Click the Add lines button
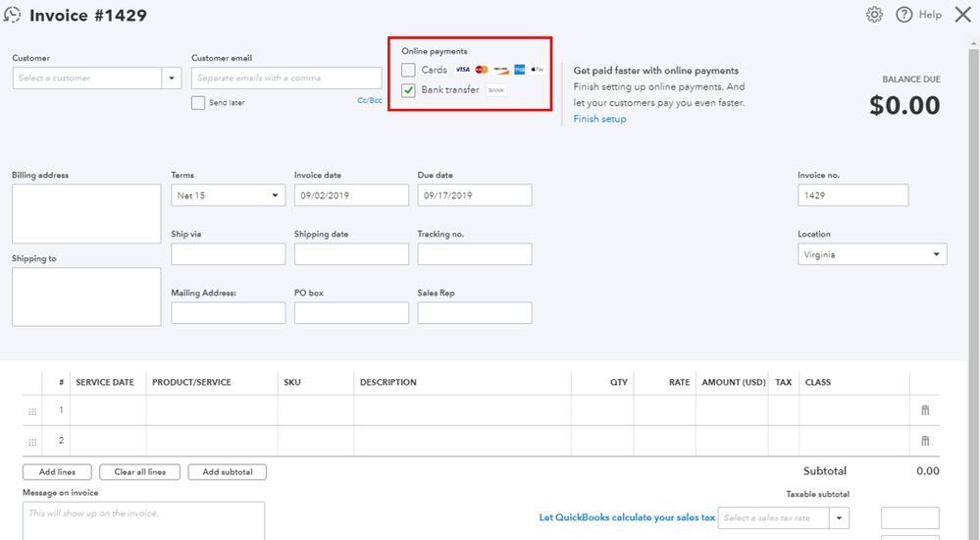Image resolution: width=980 pixels, height=540 pixels. 57,472
